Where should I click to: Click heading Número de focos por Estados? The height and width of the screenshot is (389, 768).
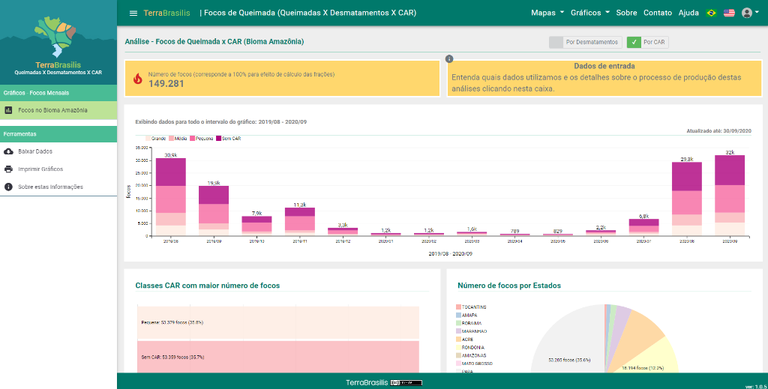pyautogui.click(x=509, y=286)
